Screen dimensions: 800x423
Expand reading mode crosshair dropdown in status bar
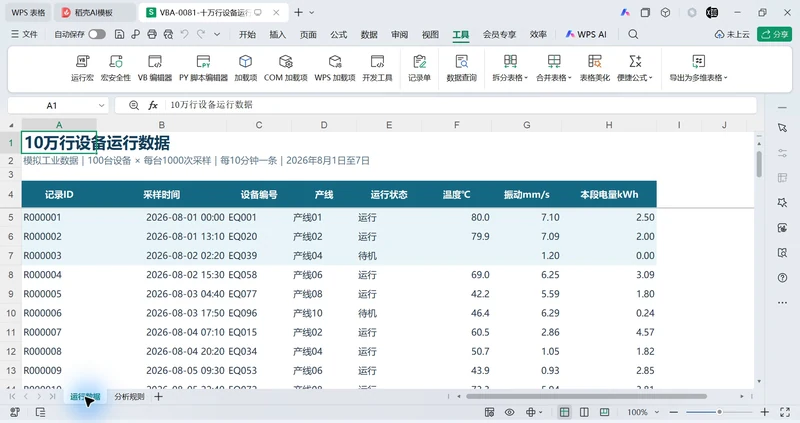pos(540,412)
